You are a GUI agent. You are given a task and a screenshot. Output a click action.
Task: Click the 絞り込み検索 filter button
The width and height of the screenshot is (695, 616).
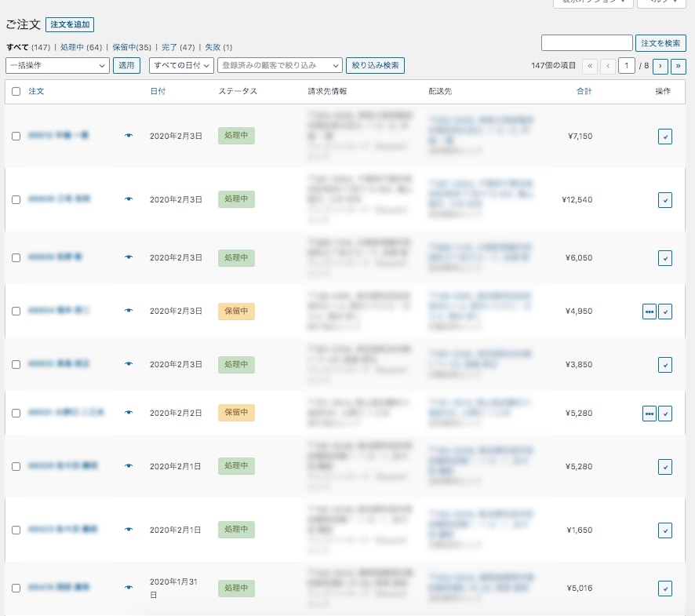click(375, 66)
